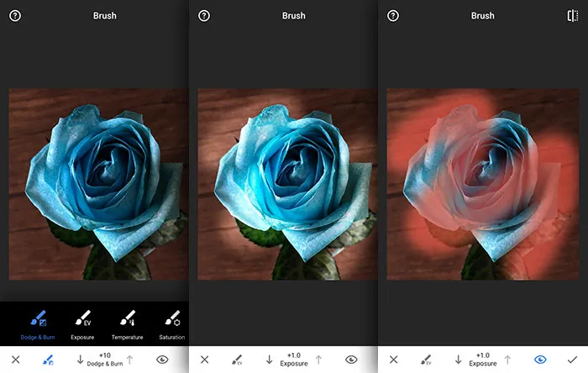
Task: Select the Temperature brush option
Action: point(127,324)
